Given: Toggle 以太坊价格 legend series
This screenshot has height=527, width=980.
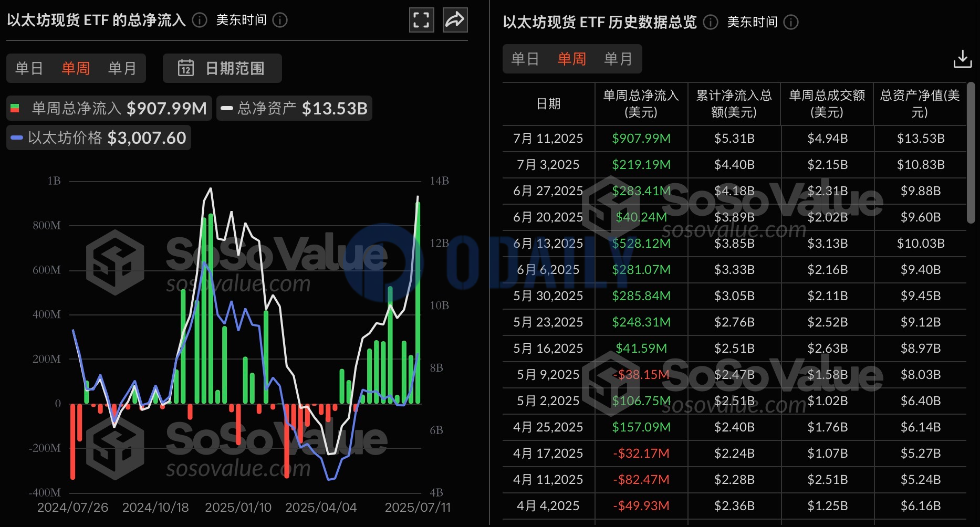Looking at the screenshot, I should click(99, 138).
